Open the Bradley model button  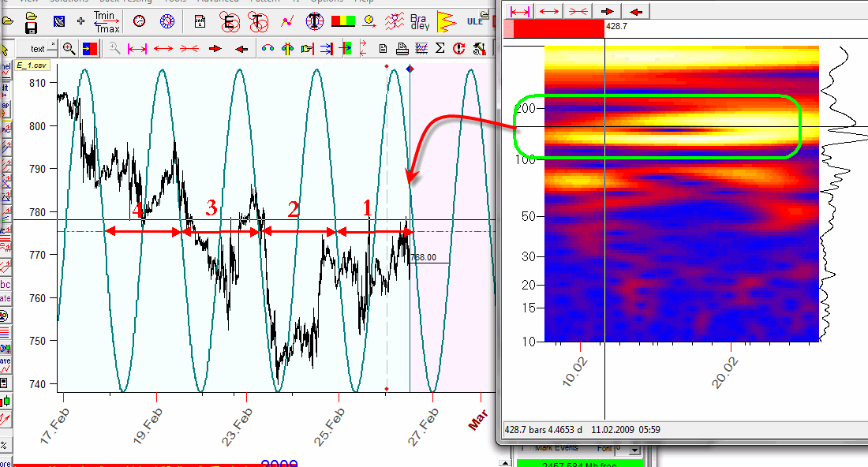click(x=420, y=22)
